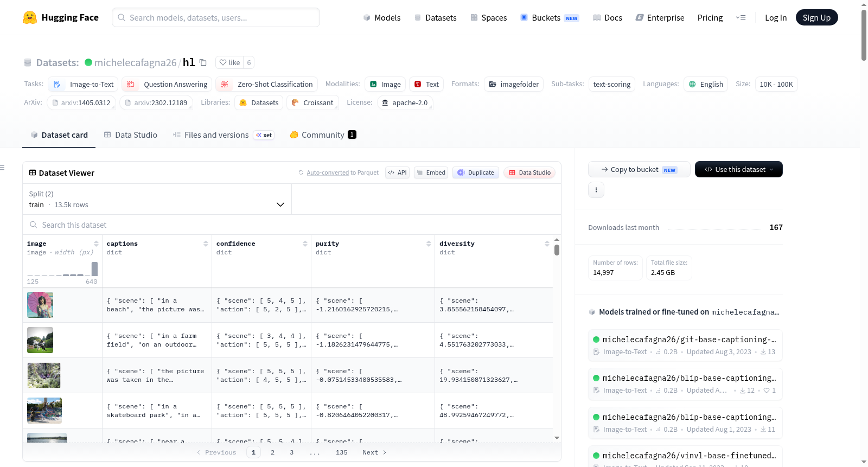Viewport: 868px width, 467px height.
Task: Open arxiv:2302.12189 paper link
Action: pos(156,103)
